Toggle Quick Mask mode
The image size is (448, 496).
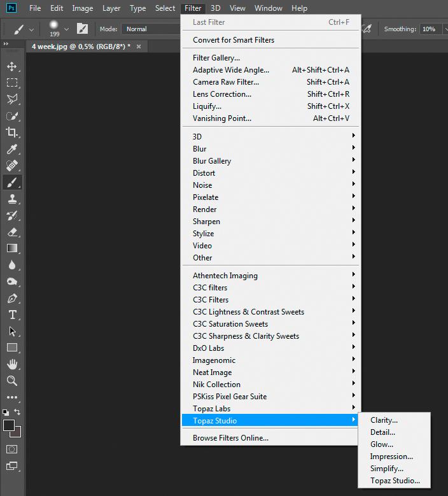[12, 449]
